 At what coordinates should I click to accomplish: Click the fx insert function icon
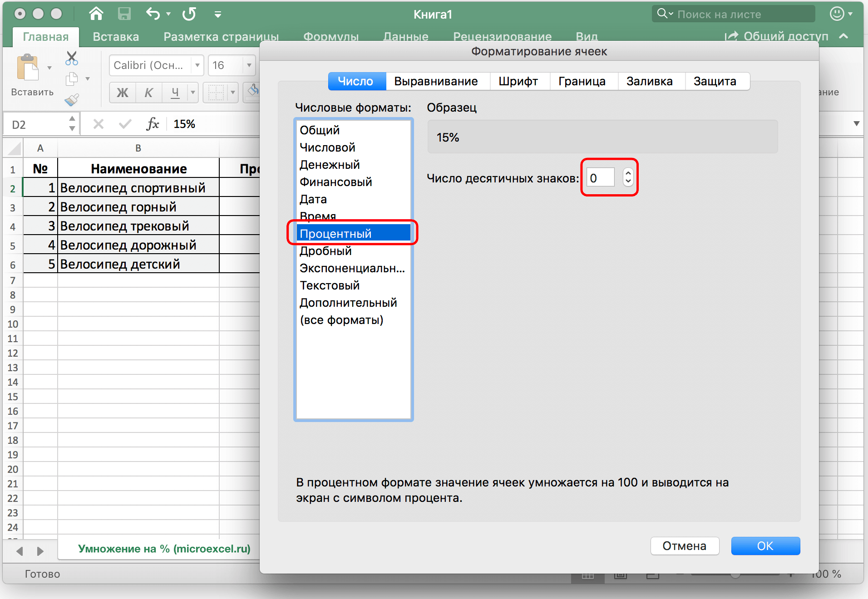[x=153, y=124]
